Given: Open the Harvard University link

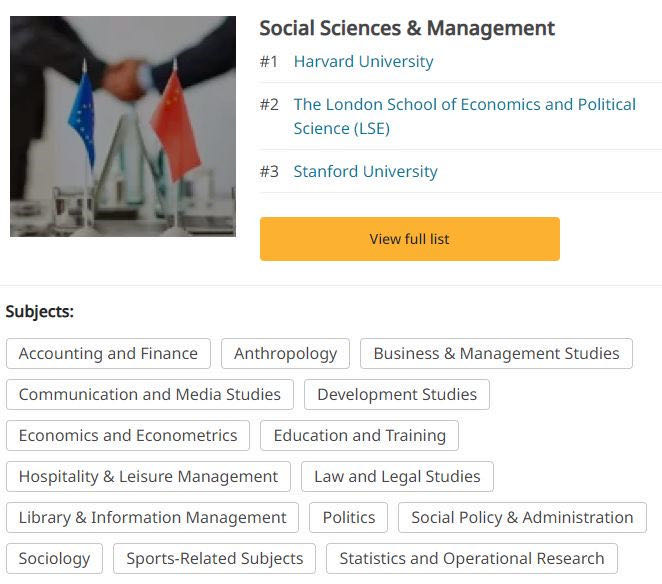Looking at the screenshot, I should pos(363,62).
